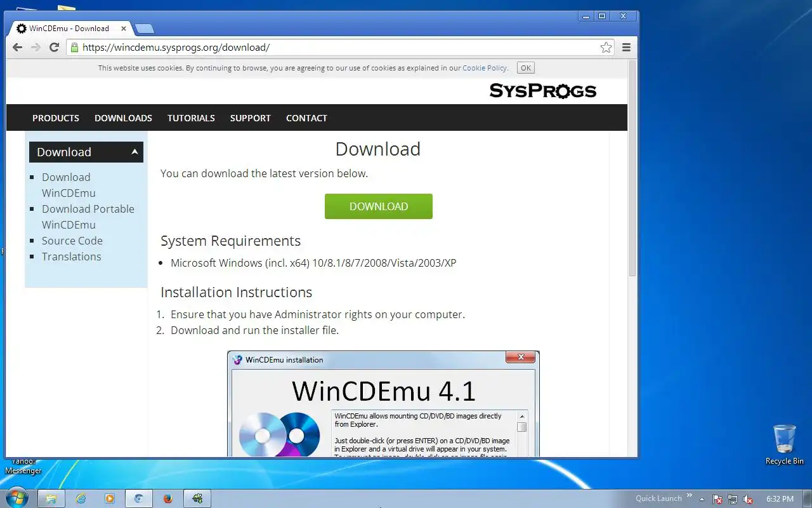Open the Translations sidebar link
Screen dimensions: 812x508
(x=72, y=257)
